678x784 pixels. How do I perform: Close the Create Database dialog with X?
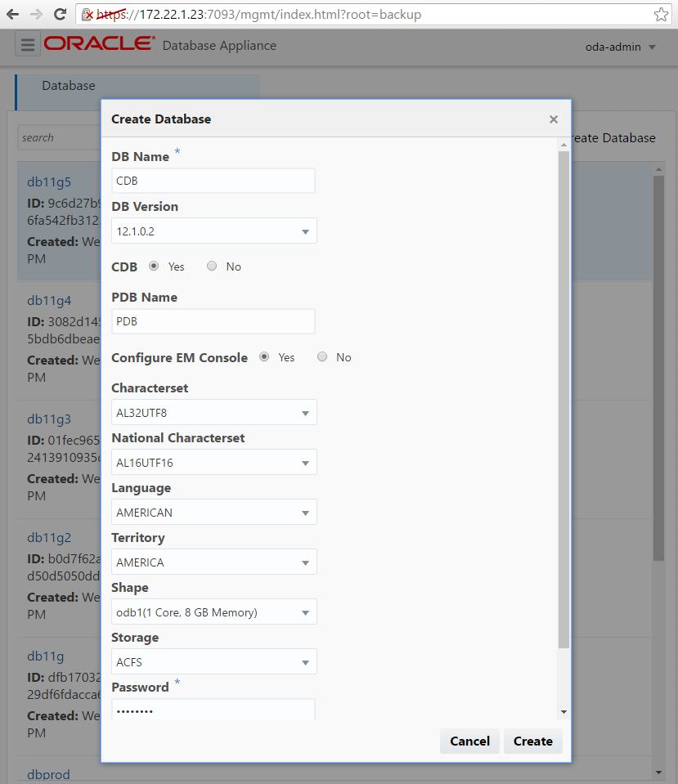554,119
